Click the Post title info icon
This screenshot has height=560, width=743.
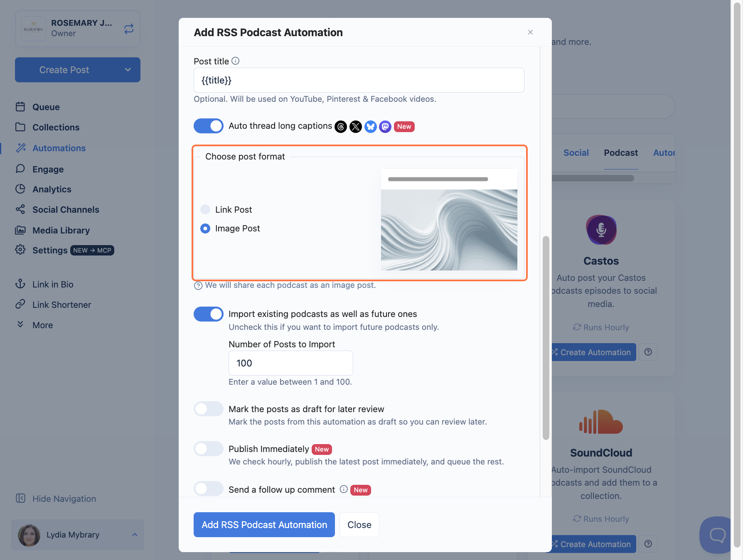[x=236, y=61]
